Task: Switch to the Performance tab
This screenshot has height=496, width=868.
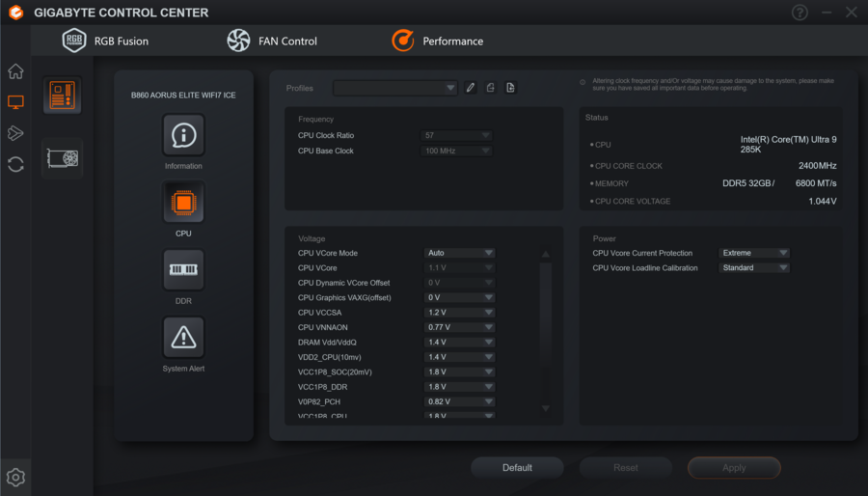Action: (437, 41)
